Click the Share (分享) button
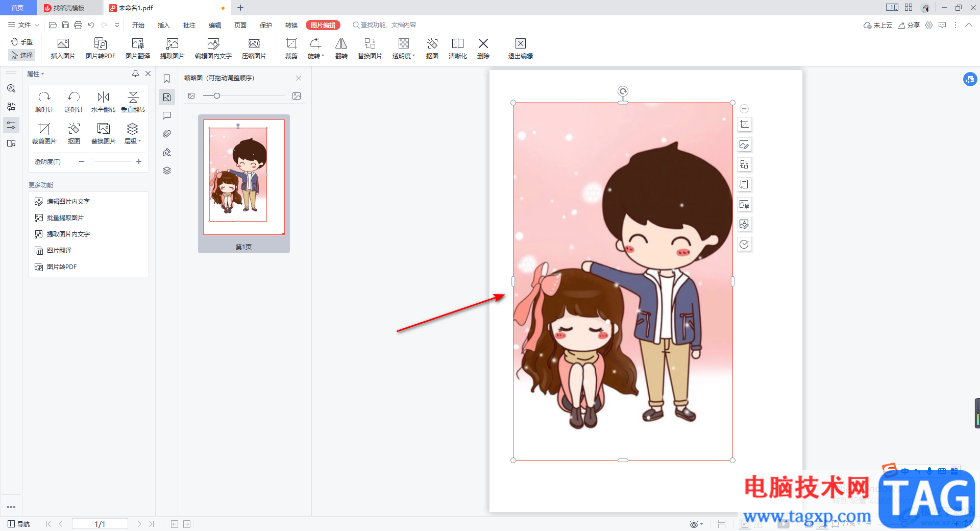 coord(909,25)
